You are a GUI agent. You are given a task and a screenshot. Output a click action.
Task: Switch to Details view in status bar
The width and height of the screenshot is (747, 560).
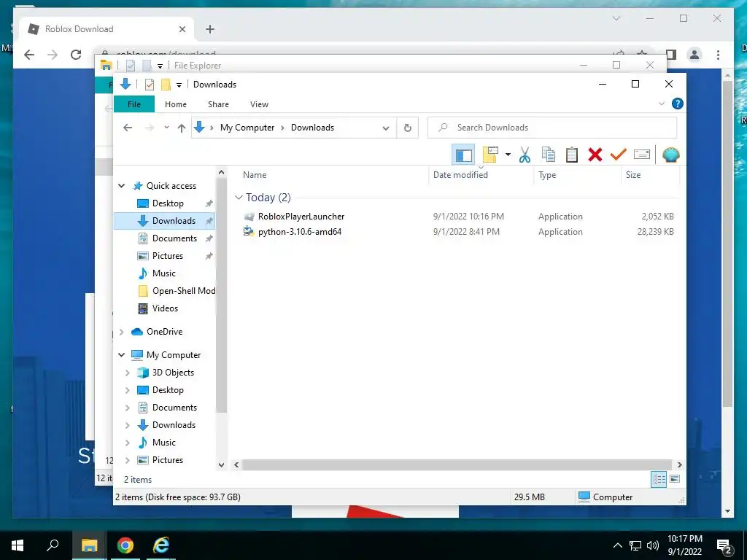click(659, 479)
